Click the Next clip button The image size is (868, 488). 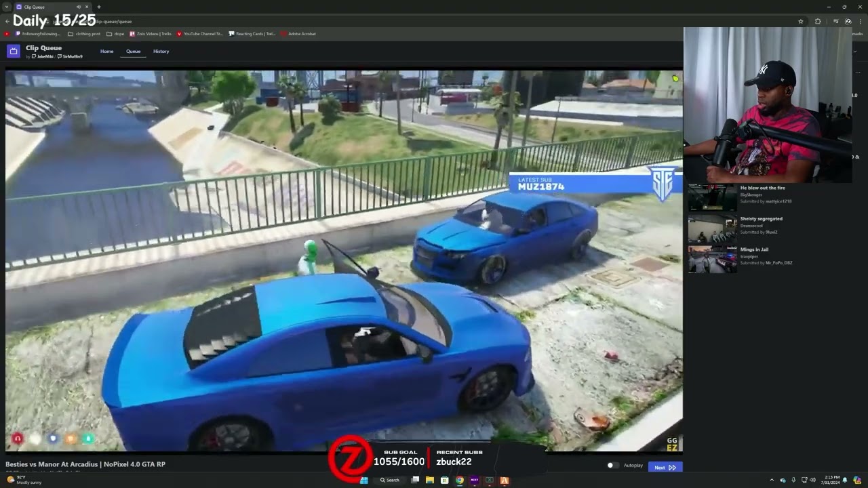(665, 467)
